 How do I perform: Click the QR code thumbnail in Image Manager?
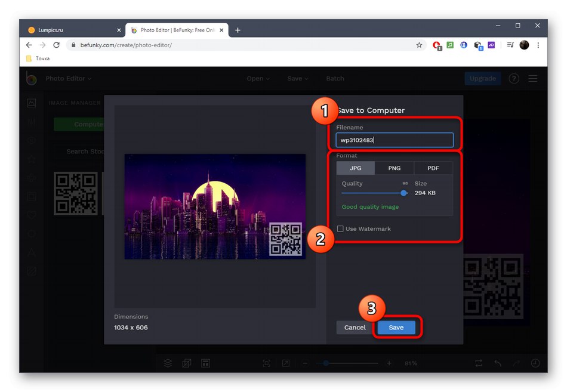click(76, 193)
